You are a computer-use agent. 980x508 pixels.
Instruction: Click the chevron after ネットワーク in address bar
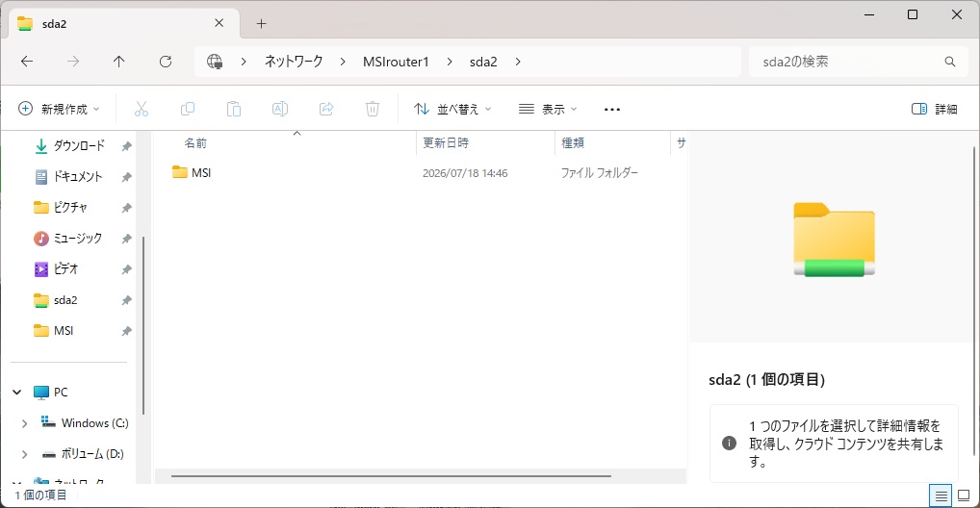pyautogui.click(x=343, y=62)
